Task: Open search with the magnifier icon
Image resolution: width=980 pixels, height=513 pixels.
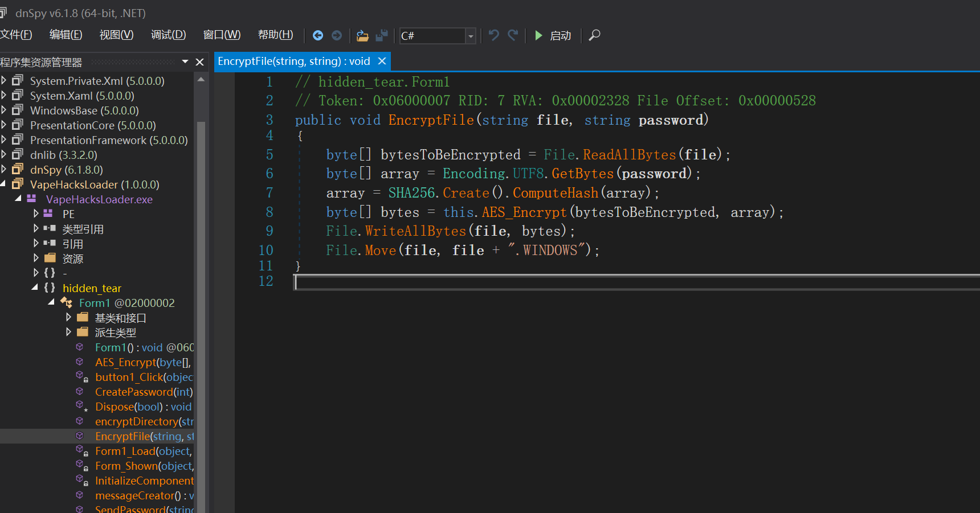Action: click(x=594, y=35)
